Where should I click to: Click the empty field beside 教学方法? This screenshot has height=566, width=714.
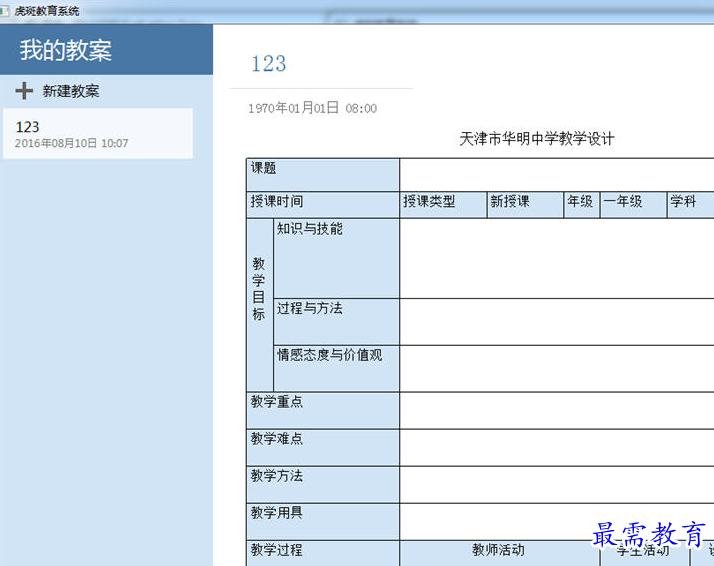point(556,484)
